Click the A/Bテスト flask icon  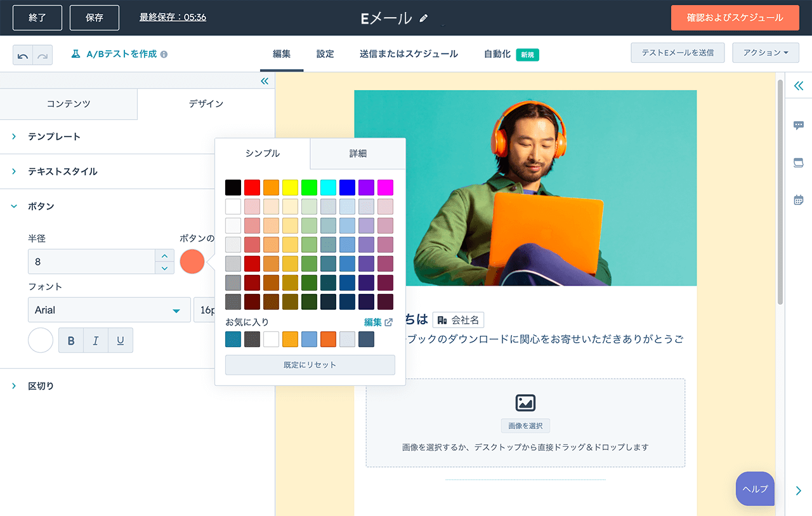coord(75,54)
